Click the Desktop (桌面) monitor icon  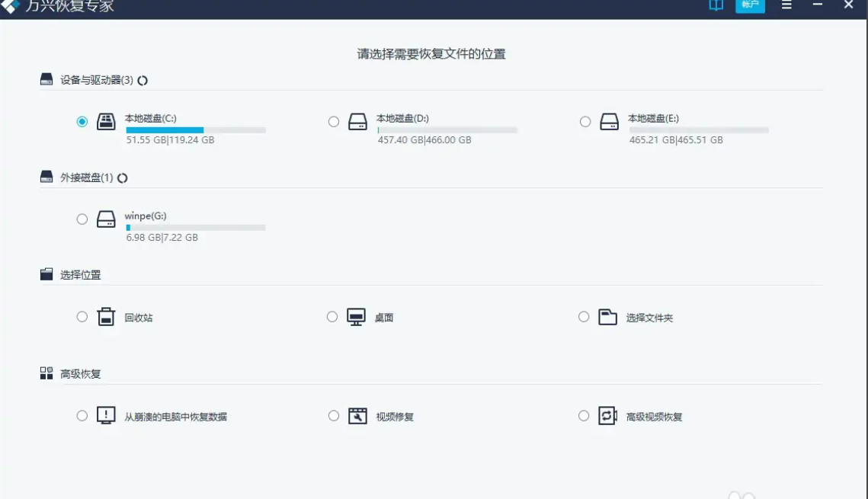(356, 317)
